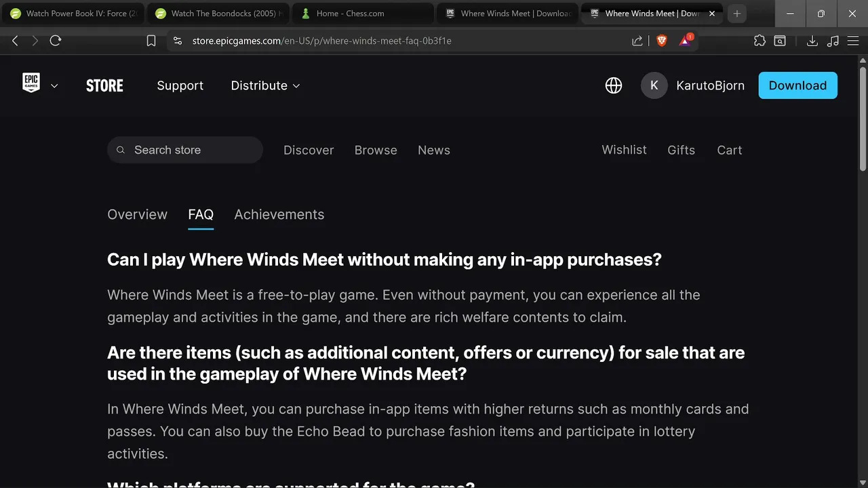Switch to the Overview tab
Screen dimensions: 868x488
click(137, 214)
